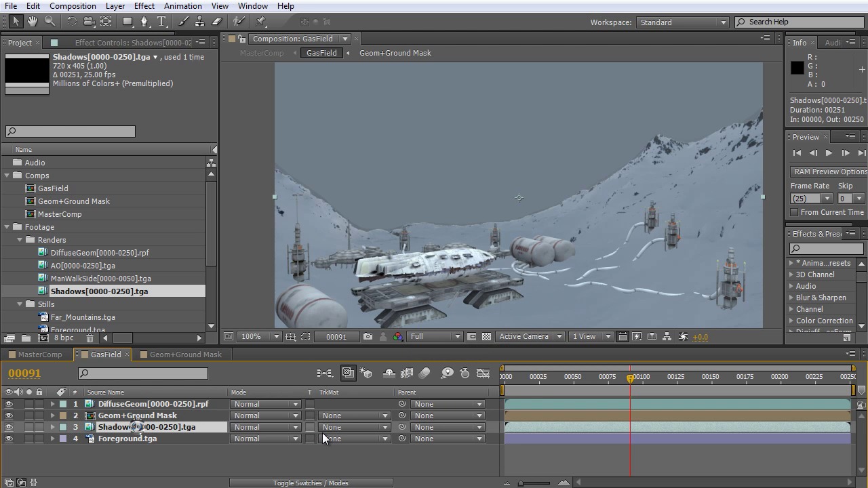
Task: Toggle Preserve Transparency box for Foreground.tga
Action: (x=310, y=439)
